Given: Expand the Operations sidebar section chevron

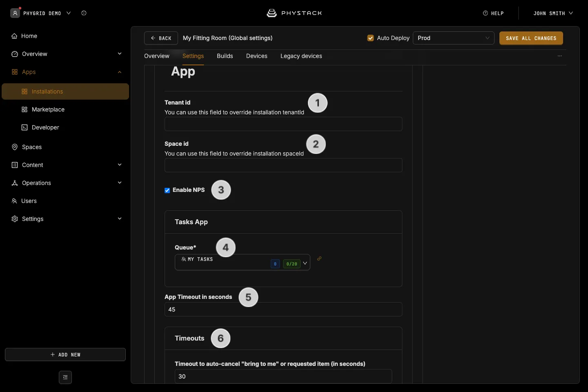Looking at the screenshot, I should click(x=120, y=183).
